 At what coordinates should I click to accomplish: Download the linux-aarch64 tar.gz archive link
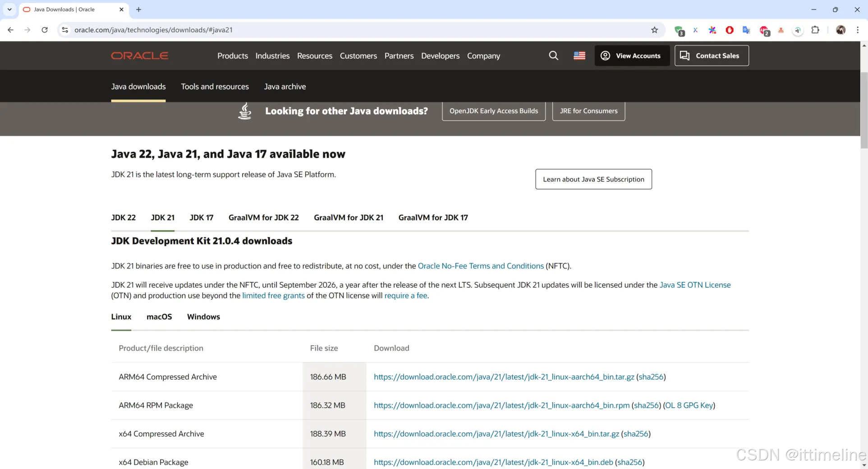pos(504,377)
